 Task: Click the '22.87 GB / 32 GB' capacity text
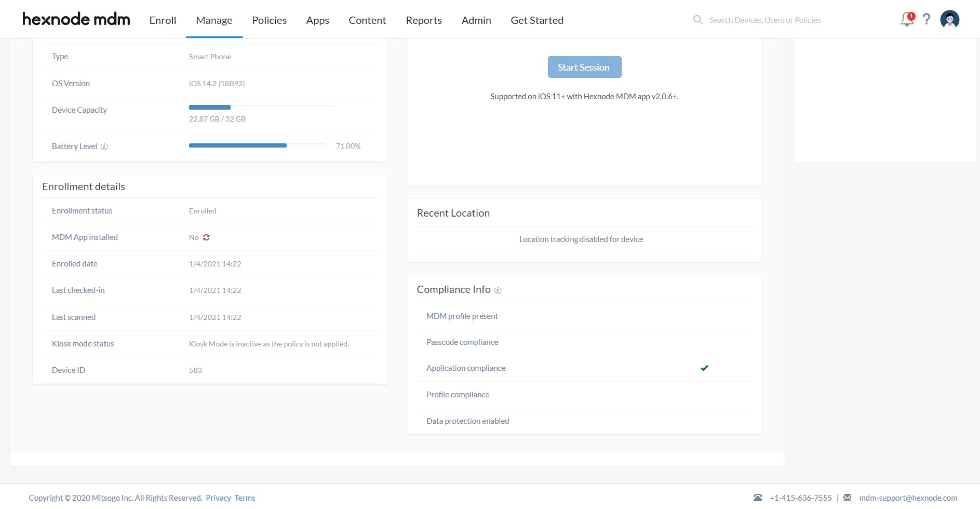[217, 119]
